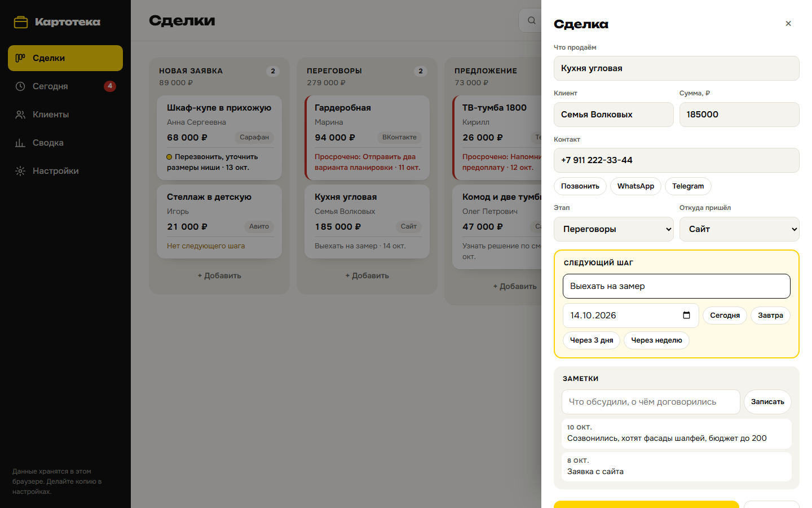Click the Авито source tag
The height and width of the screenshot is (508, 812).
(259, 226)
